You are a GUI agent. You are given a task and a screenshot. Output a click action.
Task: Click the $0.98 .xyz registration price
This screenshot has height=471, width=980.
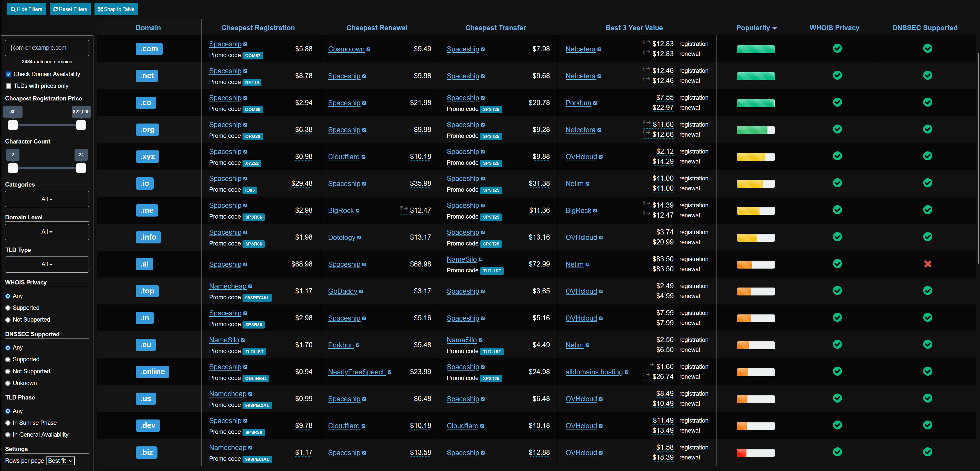(x=304, y=157)
